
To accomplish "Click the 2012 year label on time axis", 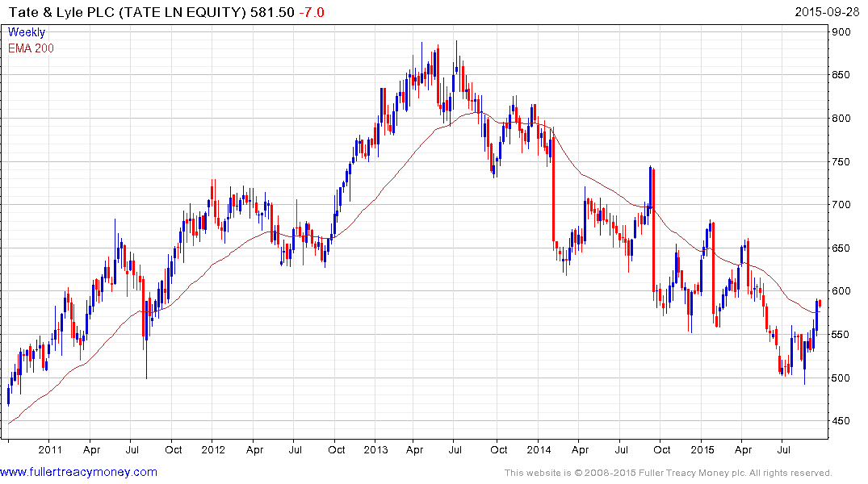I will tap(213, 449).
